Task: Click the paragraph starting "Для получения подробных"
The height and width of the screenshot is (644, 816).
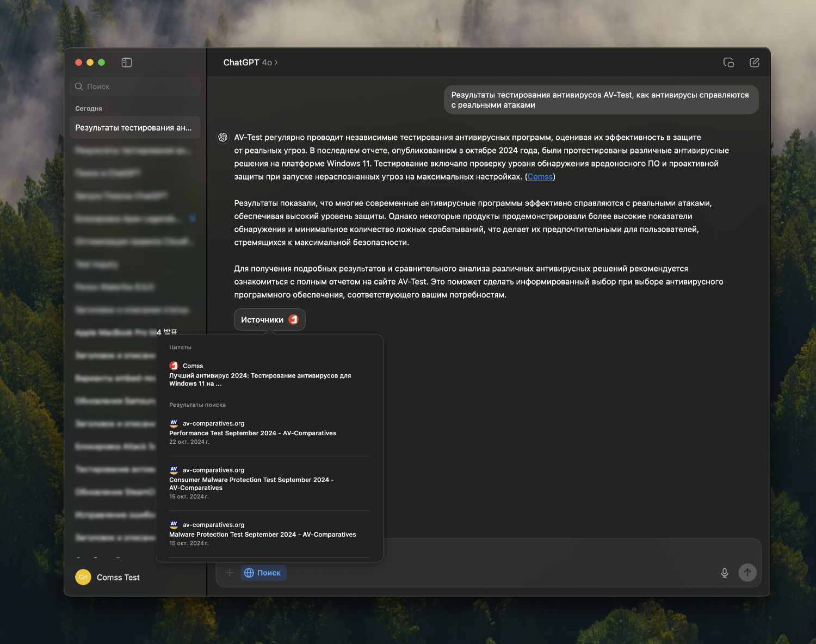Action: [479, 282]
